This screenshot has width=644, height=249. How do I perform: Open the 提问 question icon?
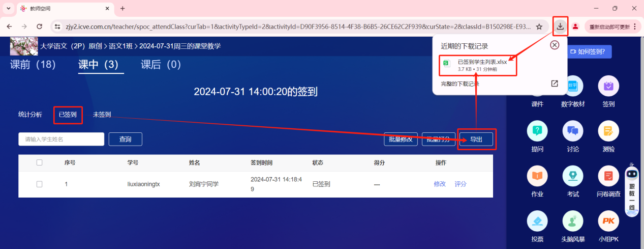point(537,131)
